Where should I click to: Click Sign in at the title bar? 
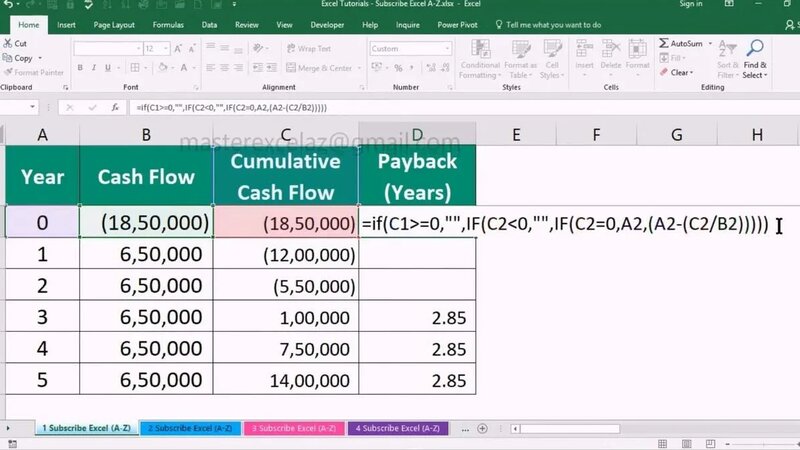(691, 4)
